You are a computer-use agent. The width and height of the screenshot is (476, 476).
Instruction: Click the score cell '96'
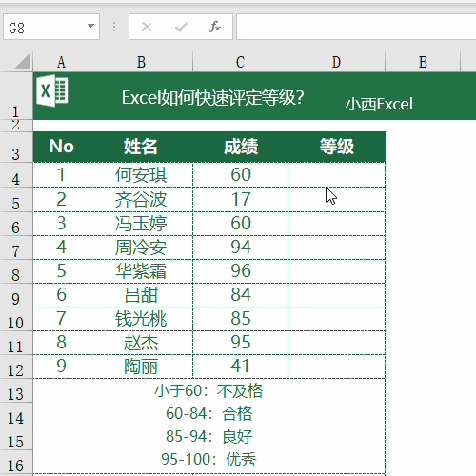[x=241, y=271]
